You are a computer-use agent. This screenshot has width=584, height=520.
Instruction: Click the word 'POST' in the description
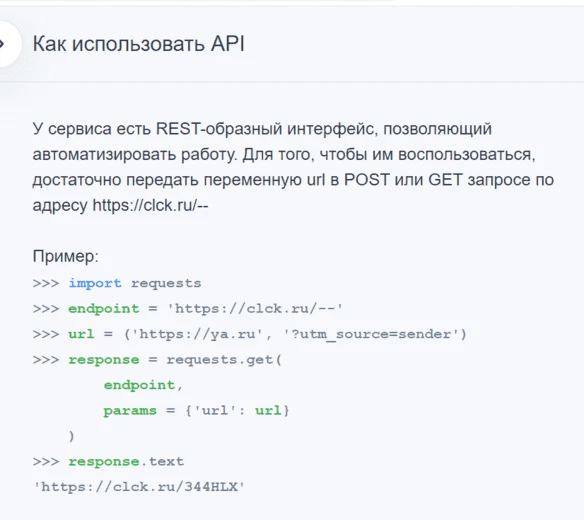366,180
